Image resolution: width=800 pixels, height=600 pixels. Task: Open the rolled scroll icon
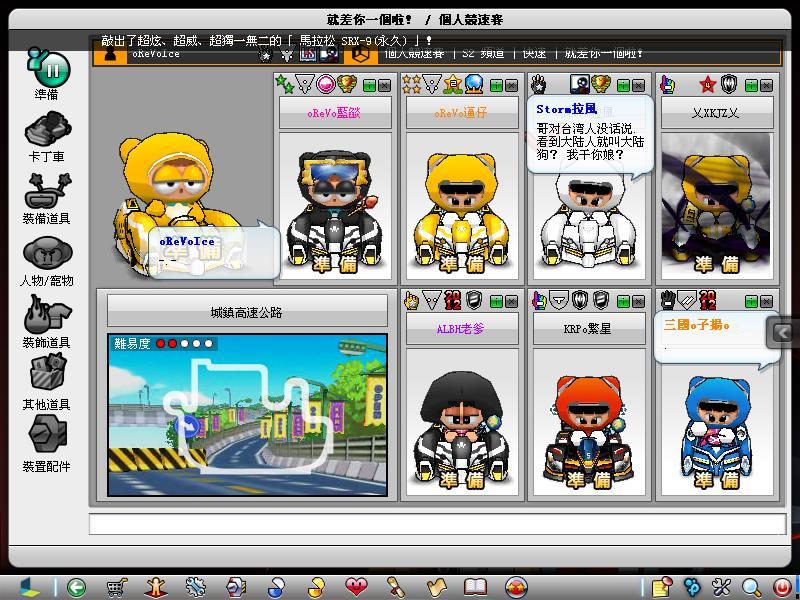(x=395, y=588)
